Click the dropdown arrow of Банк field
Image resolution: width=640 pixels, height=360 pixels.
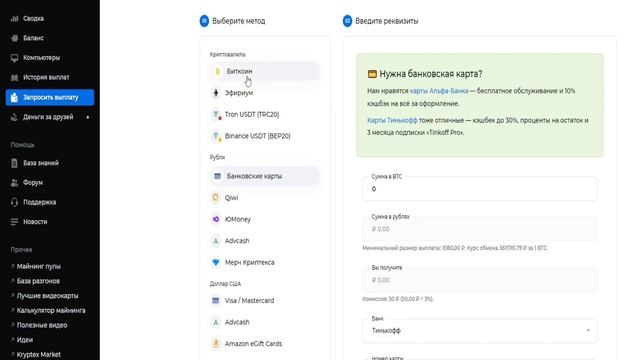(x=588, y=330)
